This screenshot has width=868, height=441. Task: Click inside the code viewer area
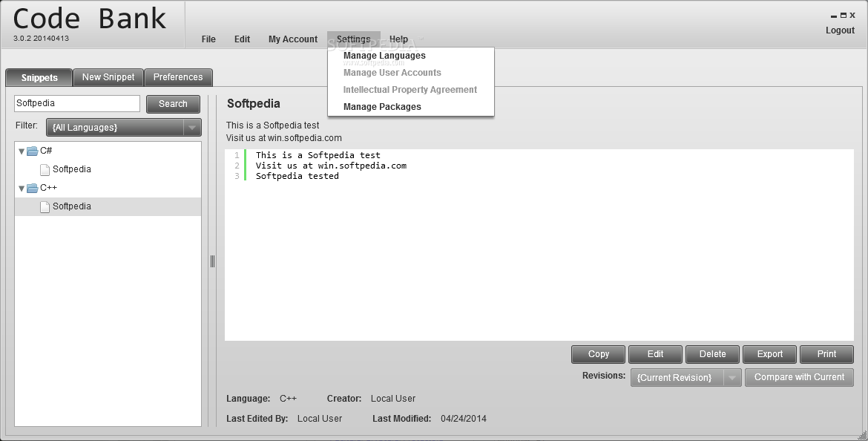point(539,245)
